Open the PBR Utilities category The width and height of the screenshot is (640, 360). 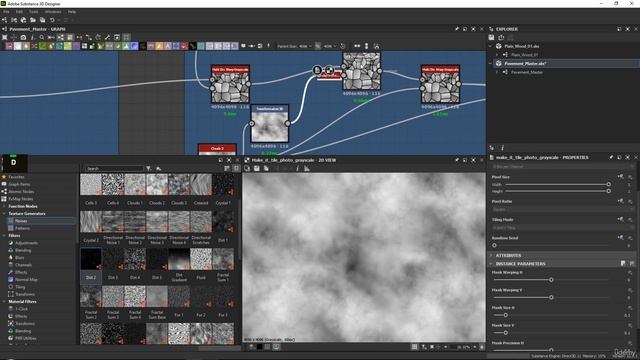25,338
